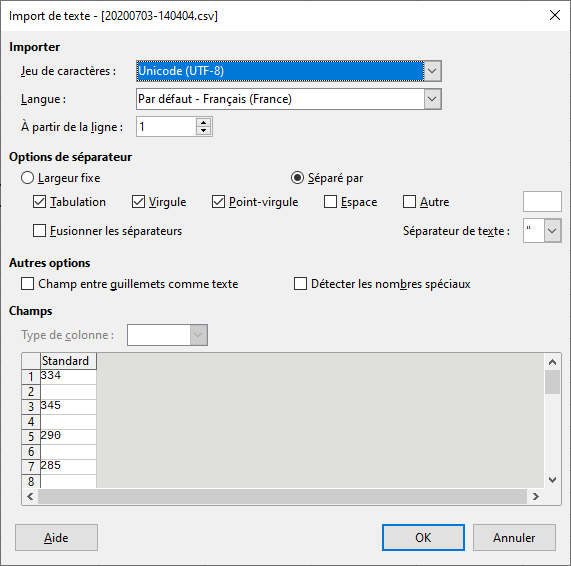
Task: Focus the Autre separator text field
Action: click(542, 201)
